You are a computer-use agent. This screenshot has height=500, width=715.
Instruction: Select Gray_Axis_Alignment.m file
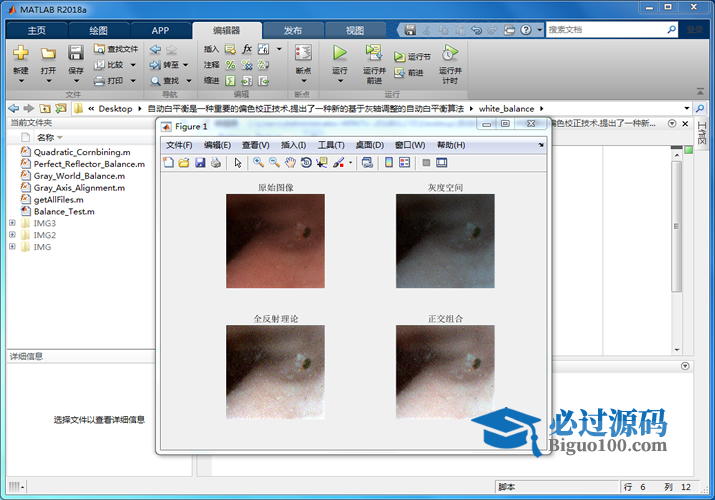[79, 187]
